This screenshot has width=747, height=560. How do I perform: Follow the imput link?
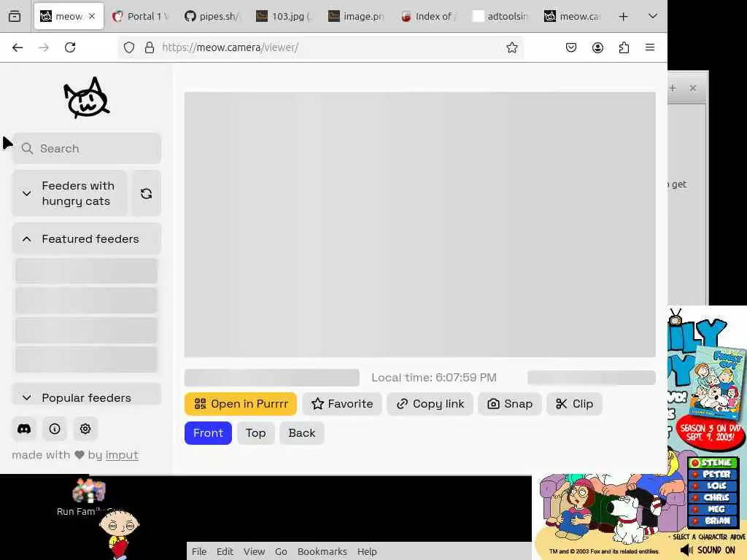tap(122, 455)
